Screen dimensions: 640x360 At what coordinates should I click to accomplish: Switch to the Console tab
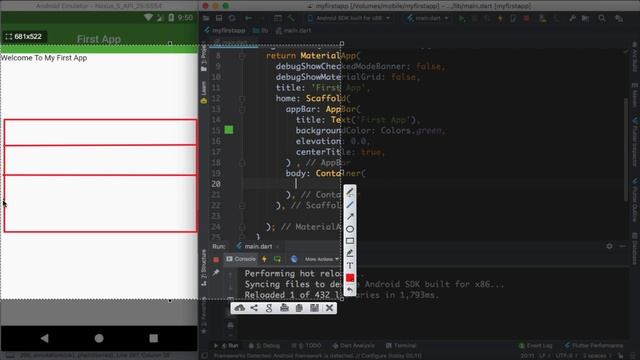(x=241, y=259)
